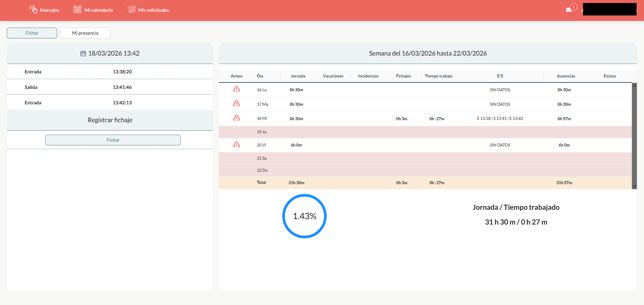
Task: Click the warning icon for 20 Vi
Action: tap(236, 145)
